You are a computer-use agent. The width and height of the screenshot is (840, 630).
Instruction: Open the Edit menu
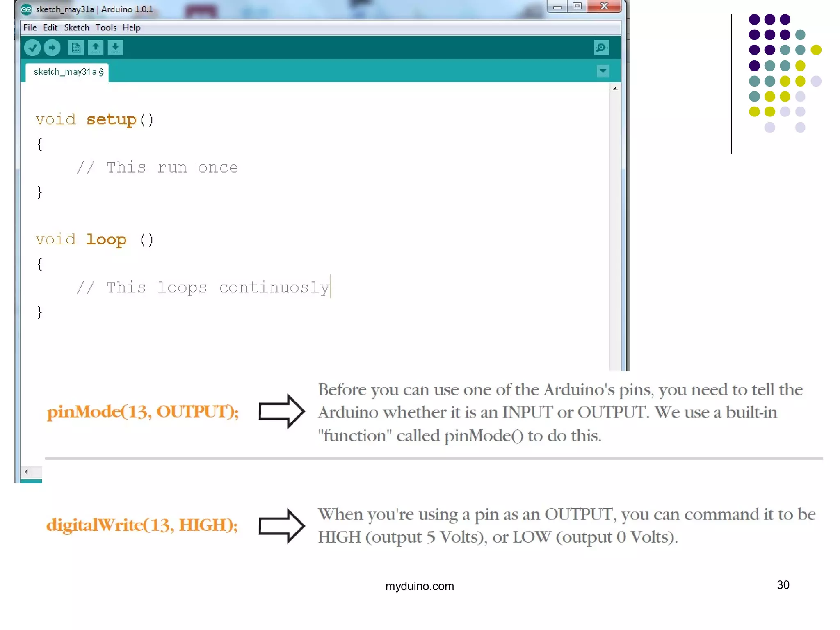(50, 27)
